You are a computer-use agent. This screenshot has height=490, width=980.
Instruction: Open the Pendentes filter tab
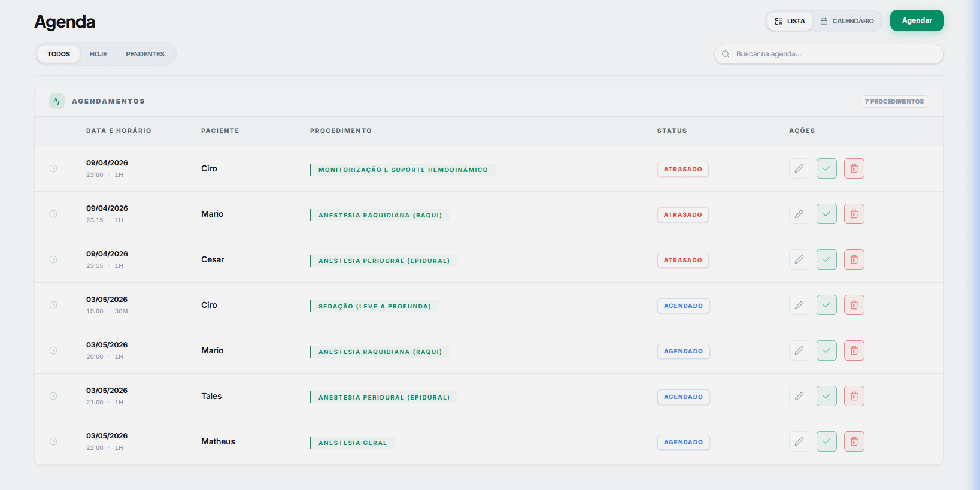[x=145, y=54]
